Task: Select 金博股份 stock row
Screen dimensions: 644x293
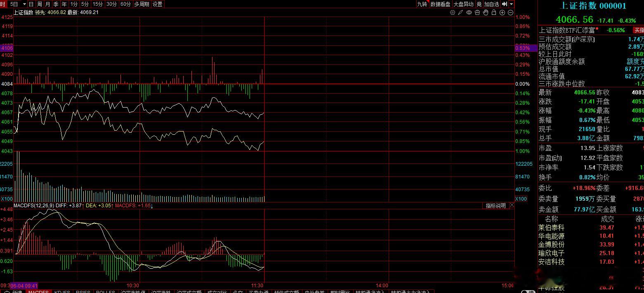Action: point(591,245)
